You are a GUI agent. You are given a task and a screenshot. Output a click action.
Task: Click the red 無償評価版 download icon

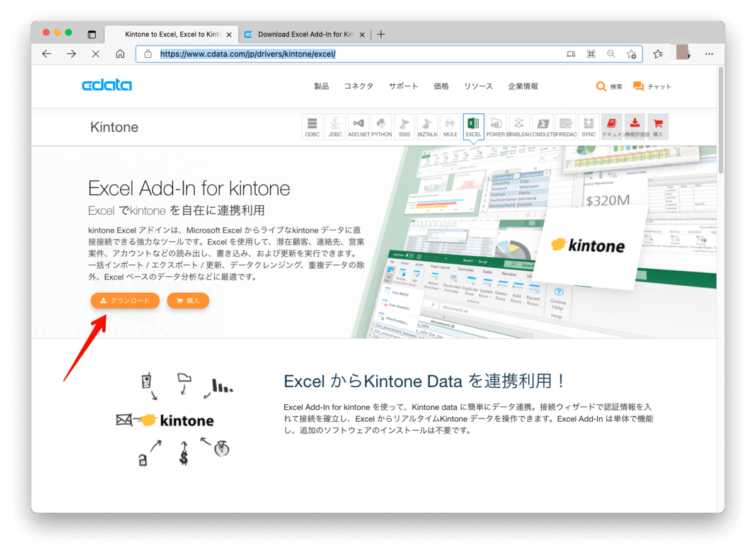635,127
